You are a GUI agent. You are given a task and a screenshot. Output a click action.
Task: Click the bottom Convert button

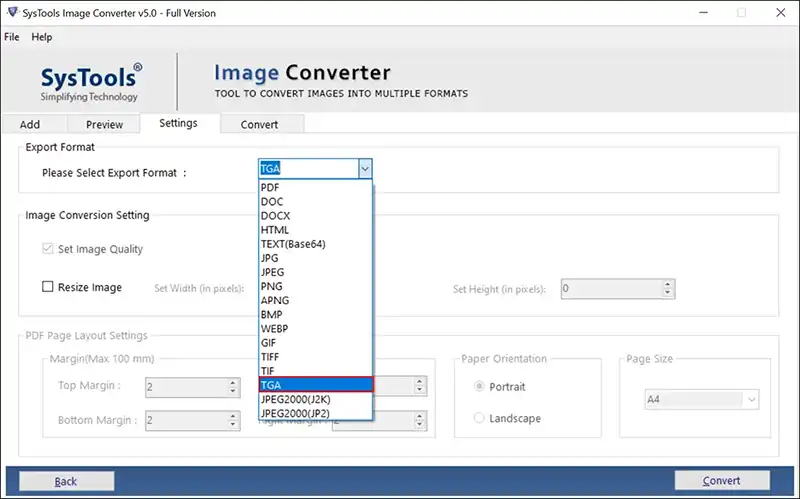click(722, 480)
